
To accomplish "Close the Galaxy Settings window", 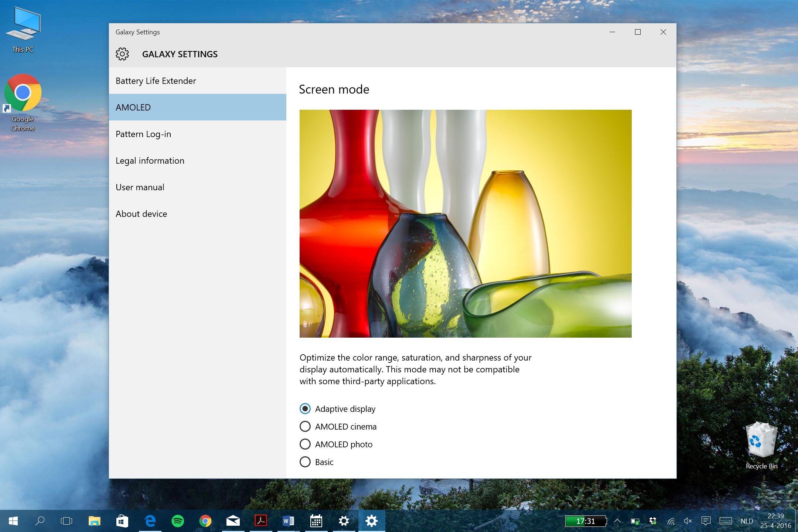I will tap(663, 32).
